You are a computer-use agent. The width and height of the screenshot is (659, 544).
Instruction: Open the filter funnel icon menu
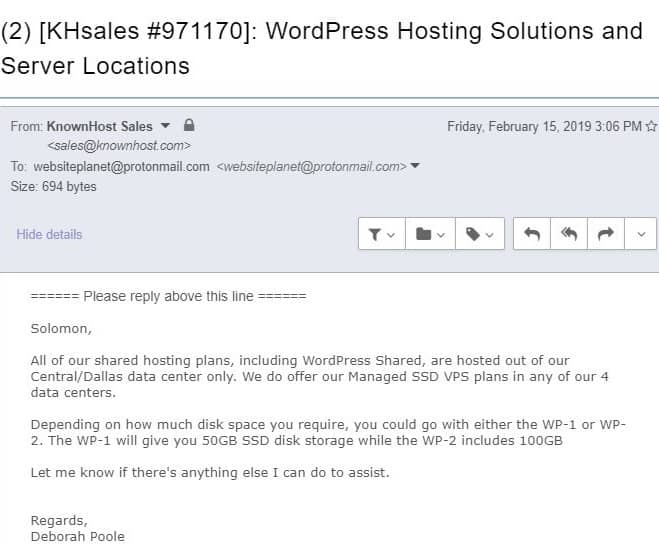click(x=382, y=234)
